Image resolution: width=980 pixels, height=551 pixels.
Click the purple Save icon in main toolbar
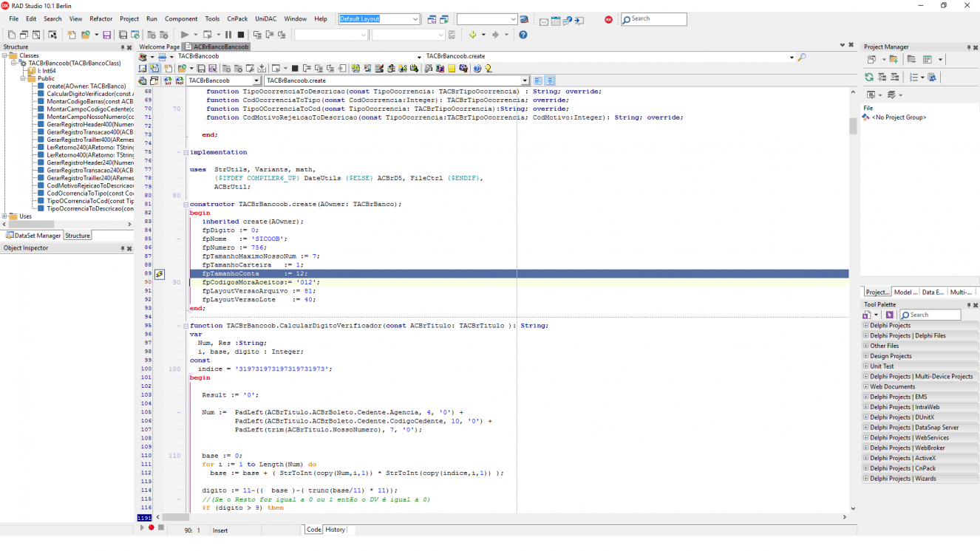(x=107, y=35)
